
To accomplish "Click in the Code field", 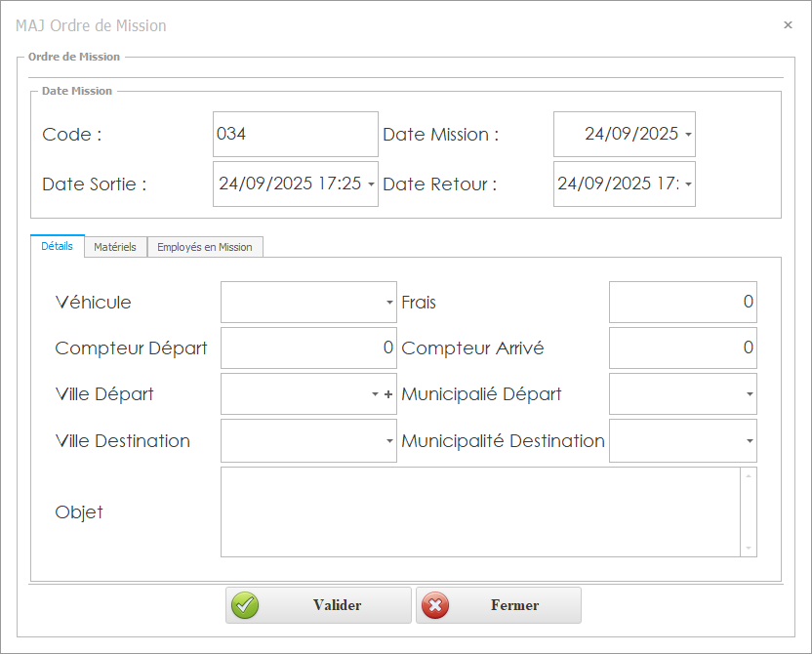I will (x=295, y=135).
